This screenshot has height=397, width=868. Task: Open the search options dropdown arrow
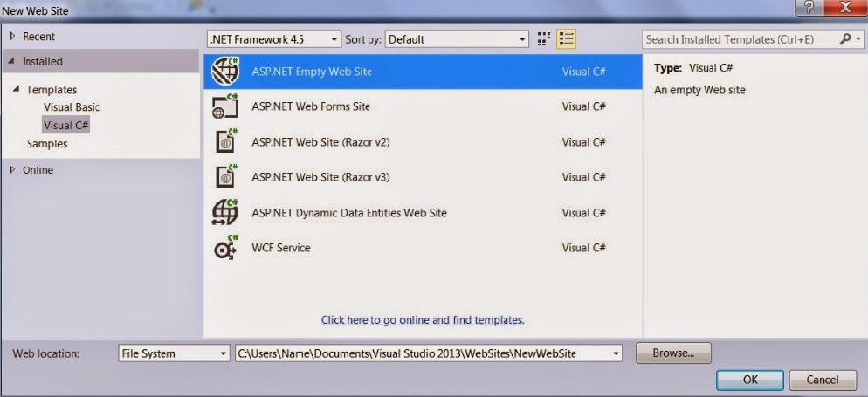[x=859, y=39]
